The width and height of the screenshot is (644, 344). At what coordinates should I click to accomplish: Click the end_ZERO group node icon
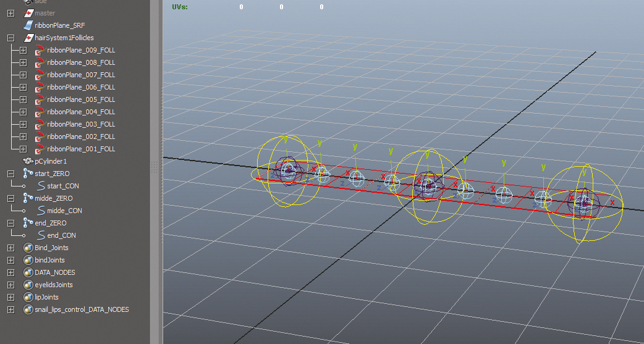pyautogui.click(x=28, y=223)
